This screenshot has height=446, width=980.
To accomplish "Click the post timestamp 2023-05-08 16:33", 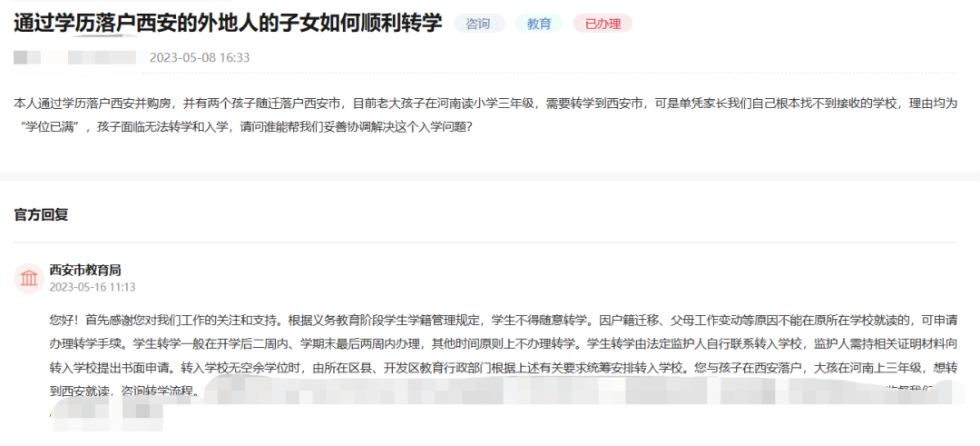I will click(x=200, y=57).
